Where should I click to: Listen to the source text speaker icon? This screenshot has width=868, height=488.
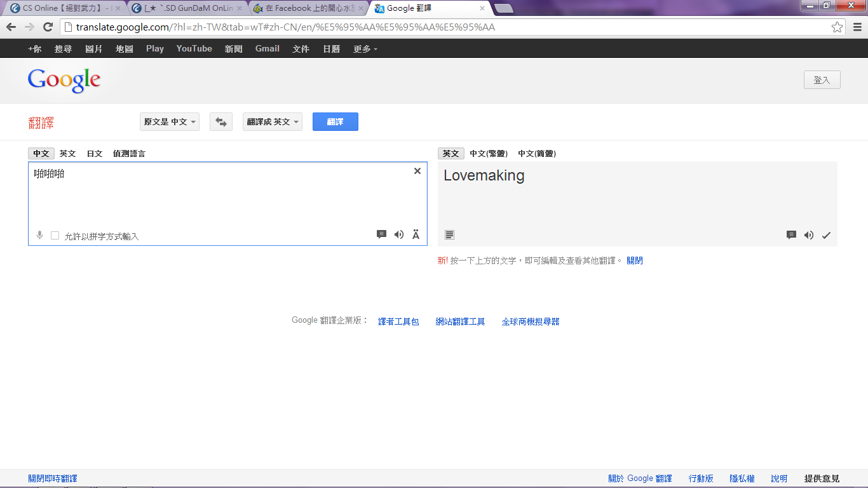[x=399, y=234]
